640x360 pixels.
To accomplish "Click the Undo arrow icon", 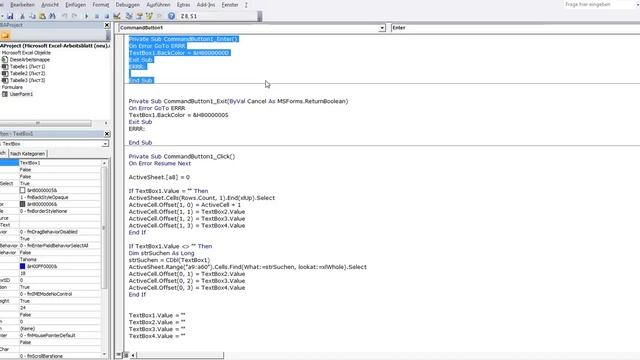I will pos(64,16).
